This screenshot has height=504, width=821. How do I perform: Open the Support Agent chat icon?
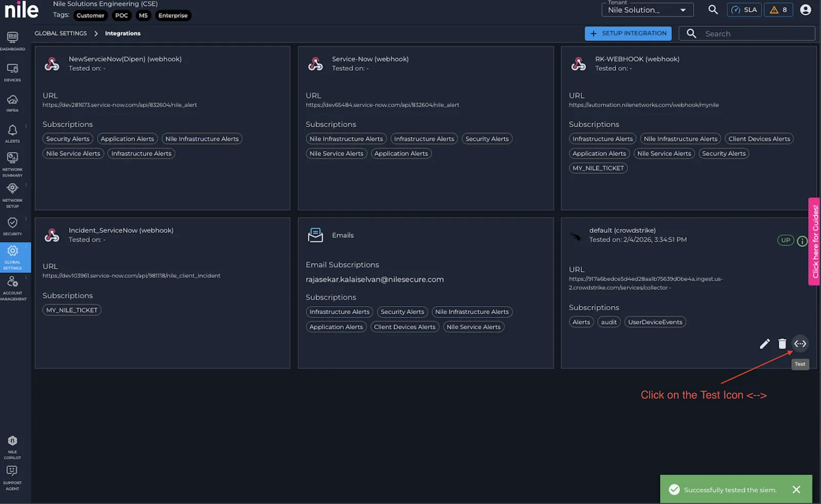(x=12, y=478)
